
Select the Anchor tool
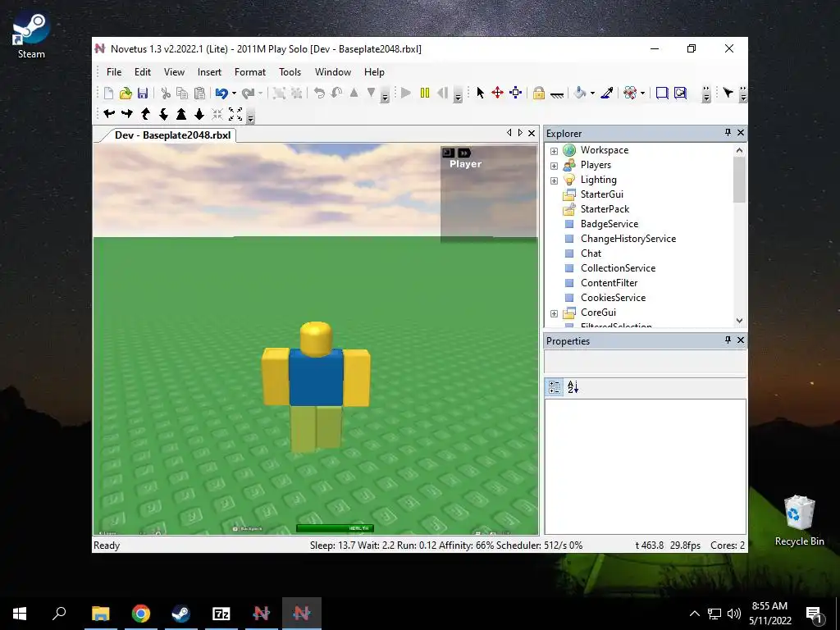pyautogui.click(x=557, y=94)
